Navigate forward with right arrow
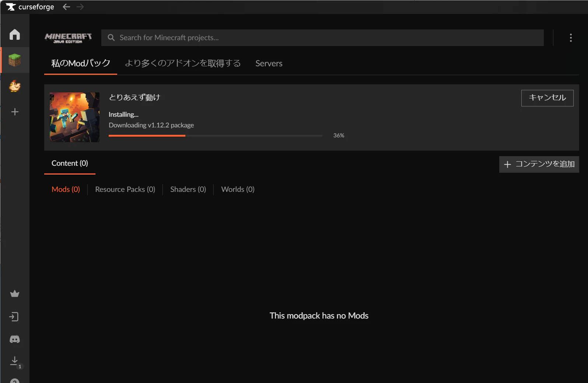The image size is (588, 383). (80, 7)
